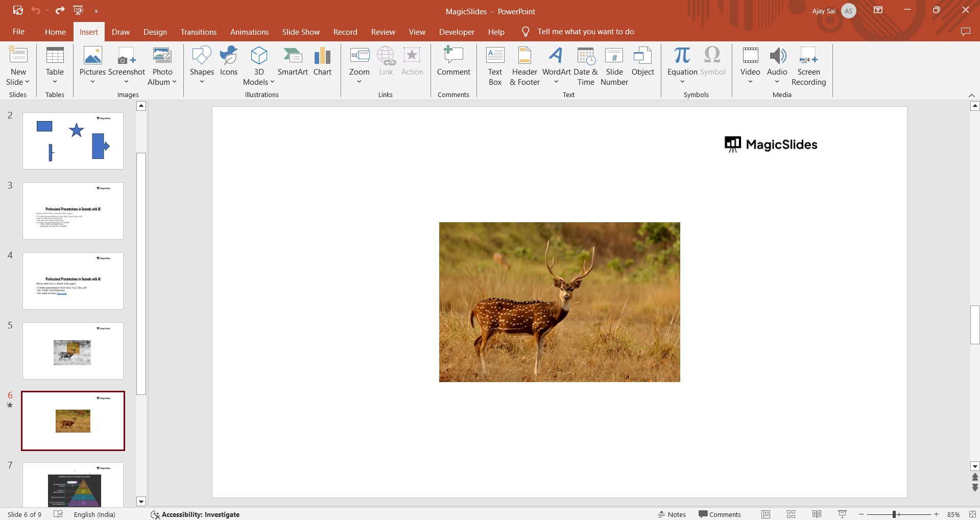Select slide 5 thumbnail
This screenshot has height=520, width=980.
point(73,351)
